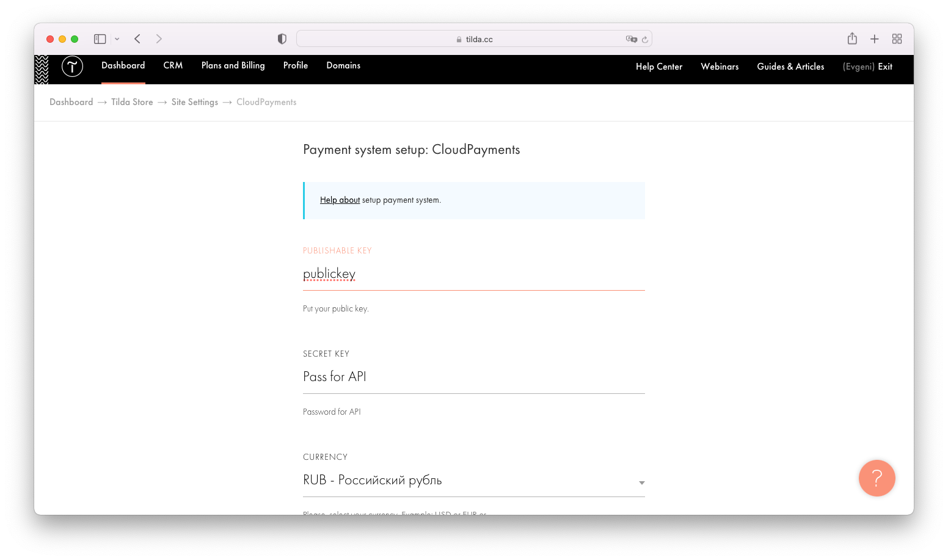Click the Publishable Key input field
The width and height of the screenshot is (948, 560).
tap(473, 274)
